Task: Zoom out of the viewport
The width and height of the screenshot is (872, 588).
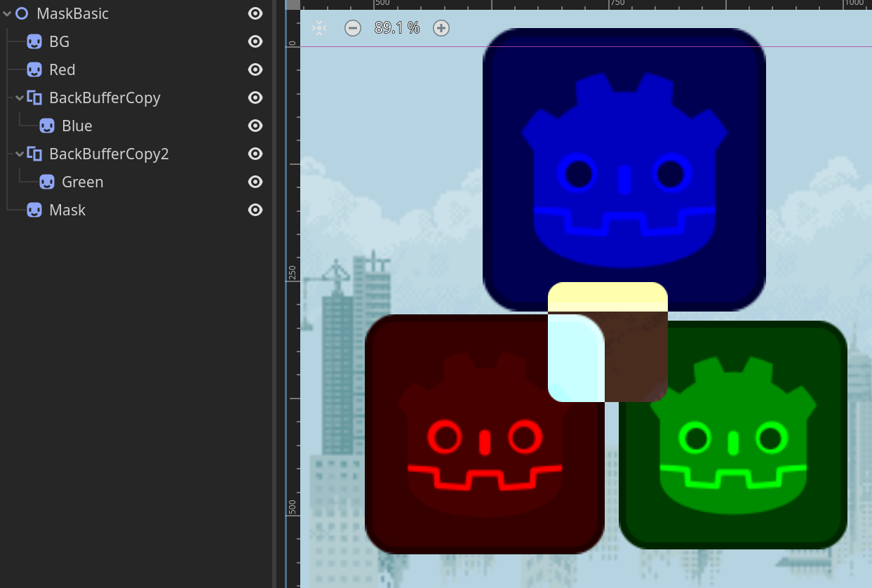Action: pos(353,28)
